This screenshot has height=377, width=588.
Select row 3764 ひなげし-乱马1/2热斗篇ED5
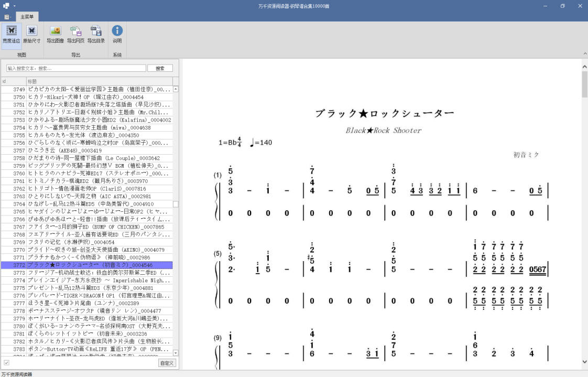(x=86, y=203)
